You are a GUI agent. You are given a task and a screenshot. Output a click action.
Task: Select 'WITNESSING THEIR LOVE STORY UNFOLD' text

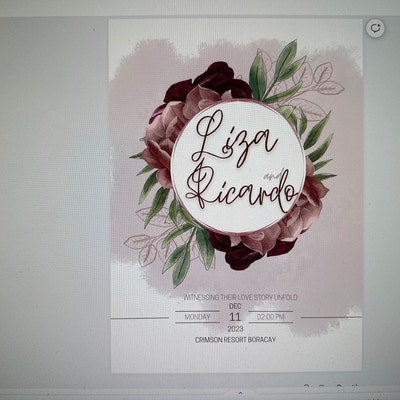pos(240,297)
